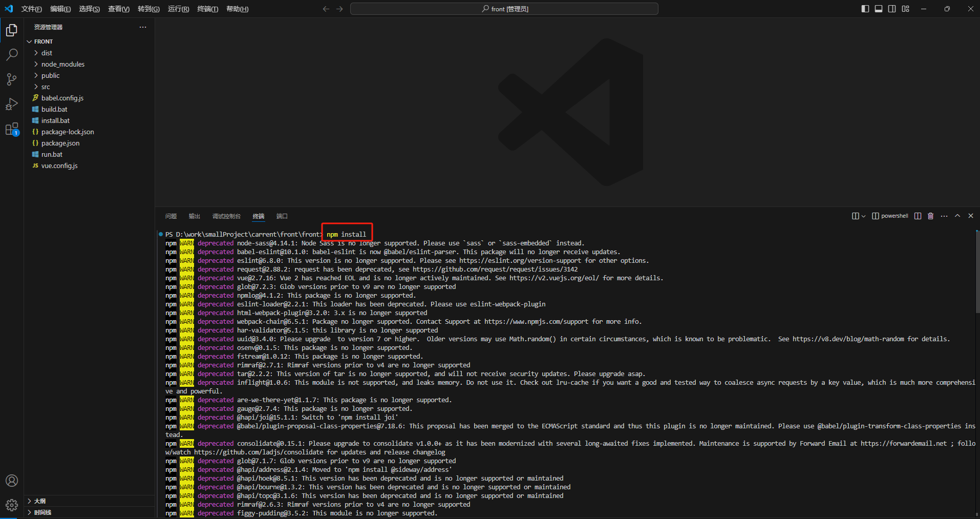Switch to the 问题 problems tab
980x519 pixels.
click(x=171, y=216)
